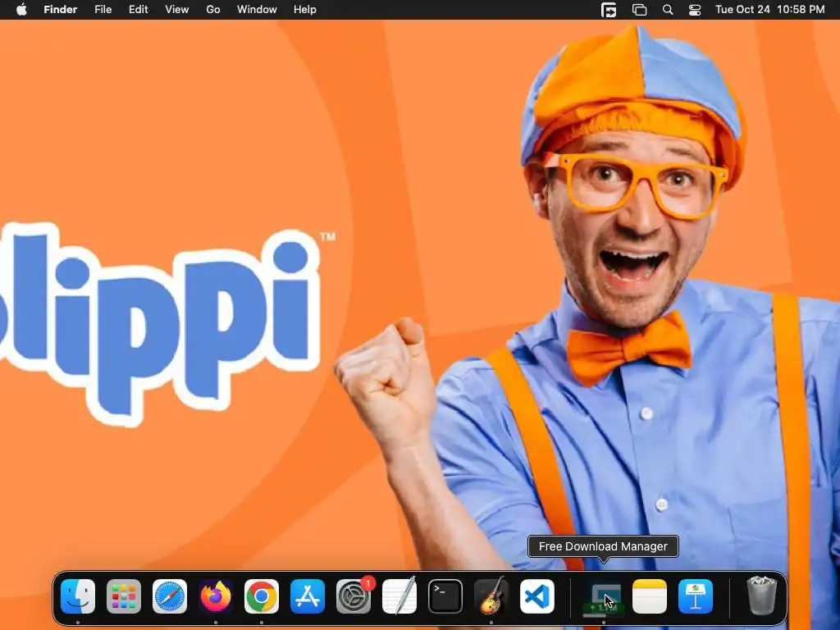Image resolution: width=840 pixels, height=630 pixels.
Task: Open System Settings with notification badge
Action: click(354, 596)
